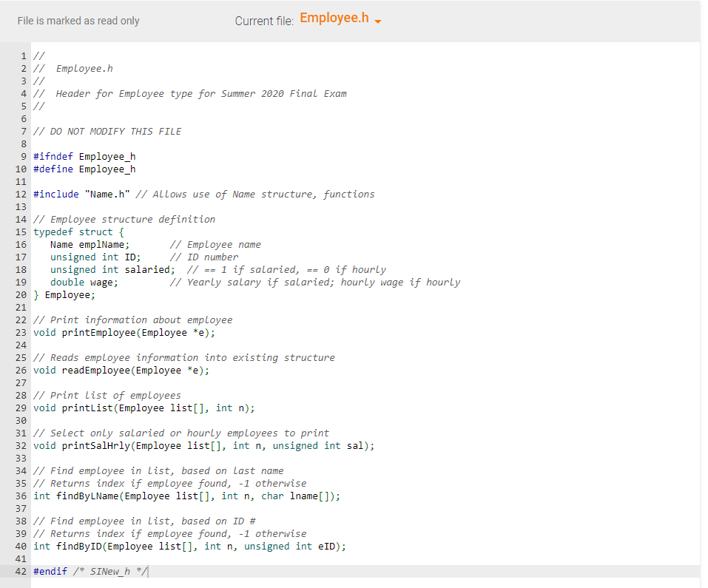This screenshot has height=588, width=708.
Task: Click the 'DO NOT MODIFY THIS FILE' comment
Action: coord(107,131)
